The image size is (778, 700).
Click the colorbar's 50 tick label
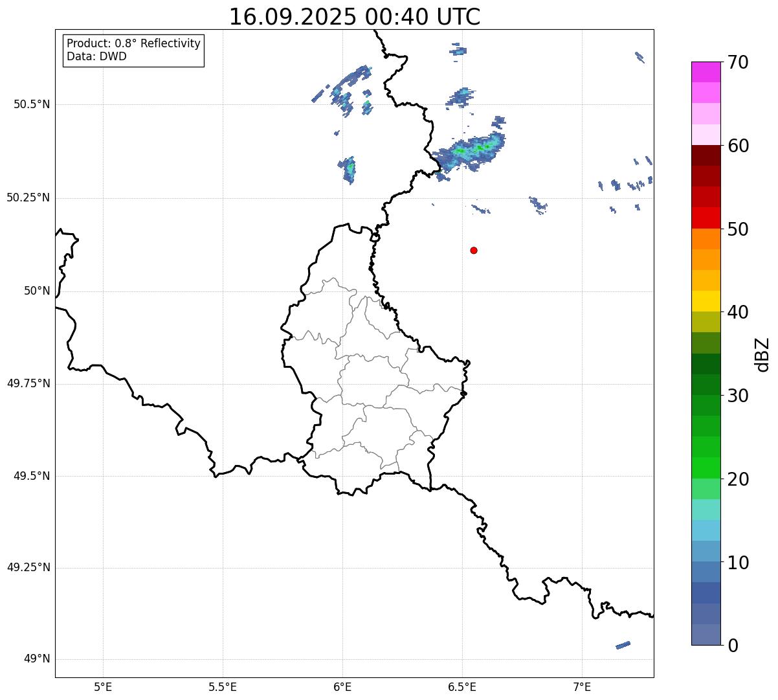(738, 229)
